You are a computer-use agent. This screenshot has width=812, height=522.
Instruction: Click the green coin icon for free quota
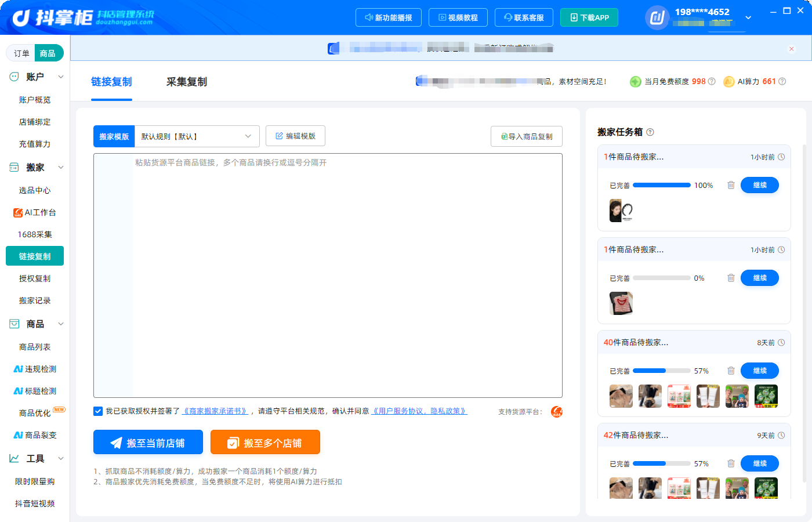tap(636, 82)
